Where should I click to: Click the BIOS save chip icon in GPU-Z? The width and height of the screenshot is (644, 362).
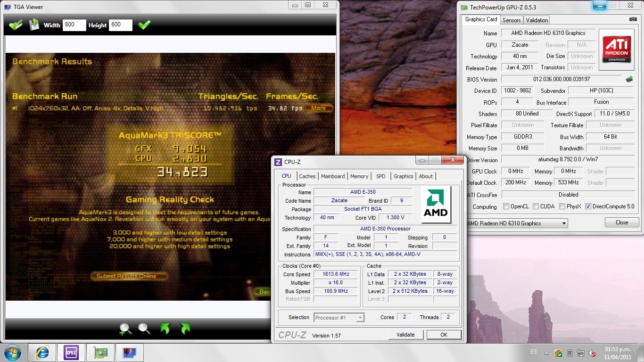tap(629, 79)
